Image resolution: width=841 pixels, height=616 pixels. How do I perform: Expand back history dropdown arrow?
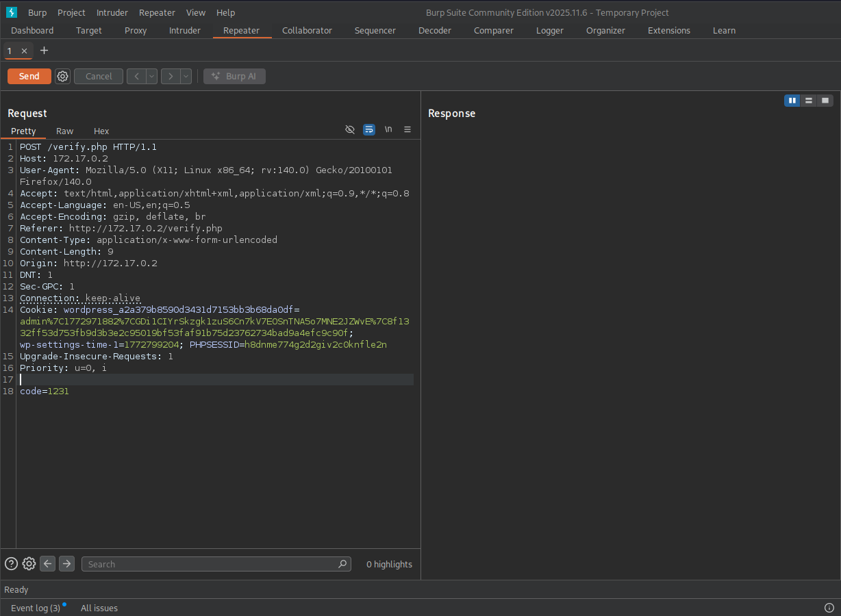(x=151, y=77)
